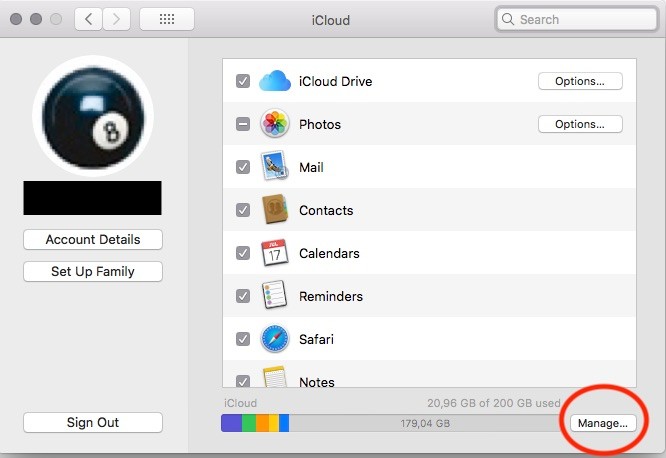Click the orange storage bar segment
Viewport: 666px width, 458px height.
coord(262,423)
